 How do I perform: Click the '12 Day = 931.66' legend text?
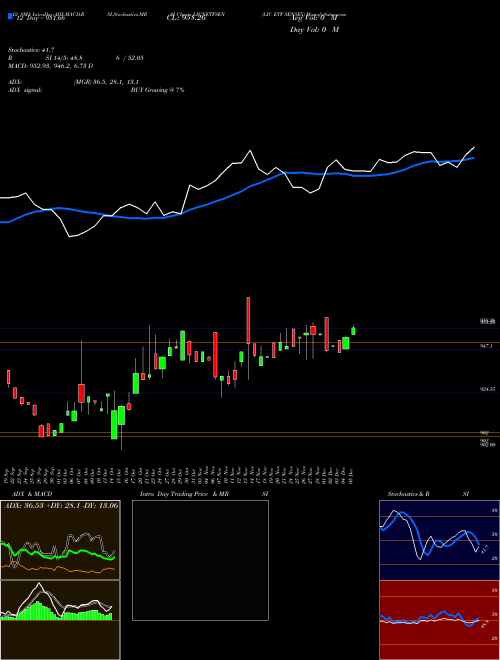click(40, 19)
